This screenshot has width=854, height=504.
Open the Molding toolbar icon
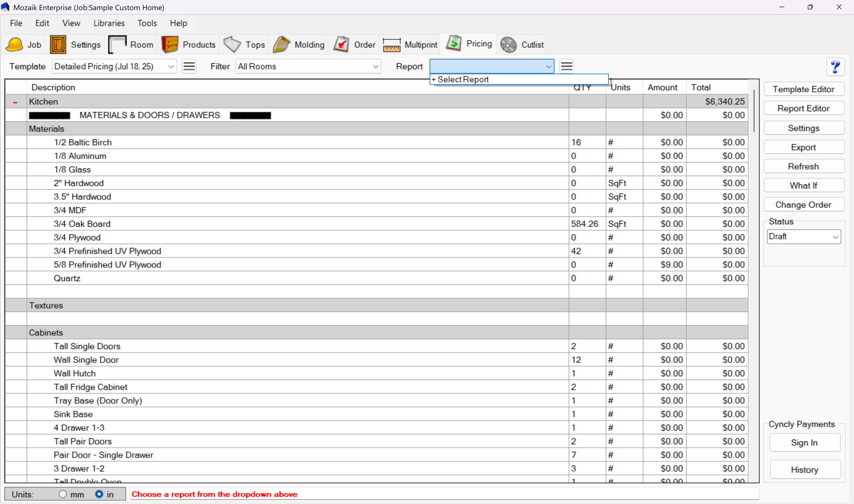point(281,44)
